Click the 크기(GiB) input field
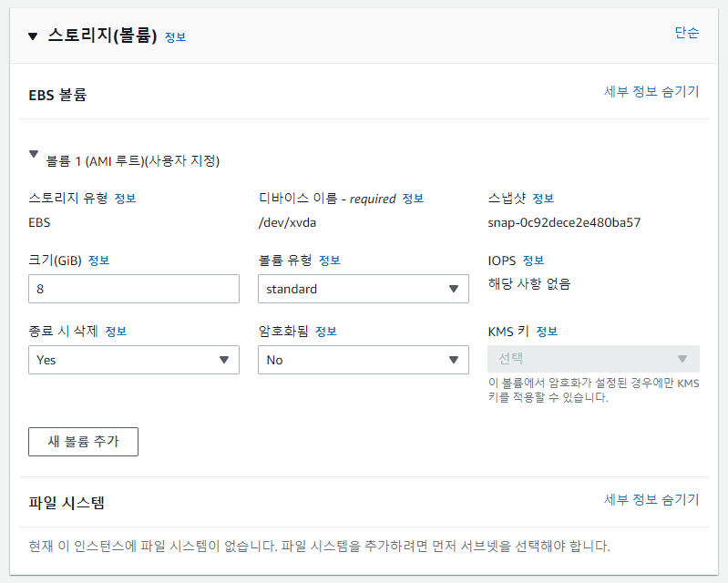Image resolution: width=728 pixels, height=583 pixels. (134, 289)
